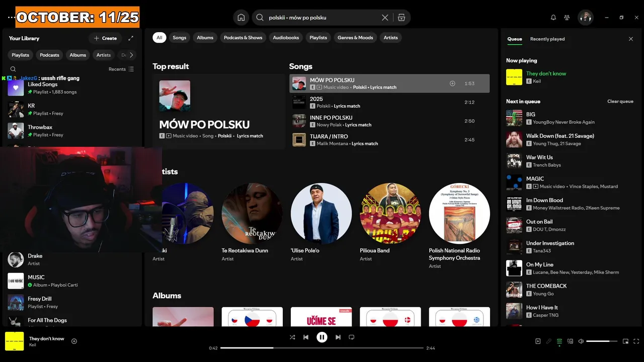Clear the search field with X icon
Image resolution: width=644 pixels, height=362 pixels.
(385, 18)
